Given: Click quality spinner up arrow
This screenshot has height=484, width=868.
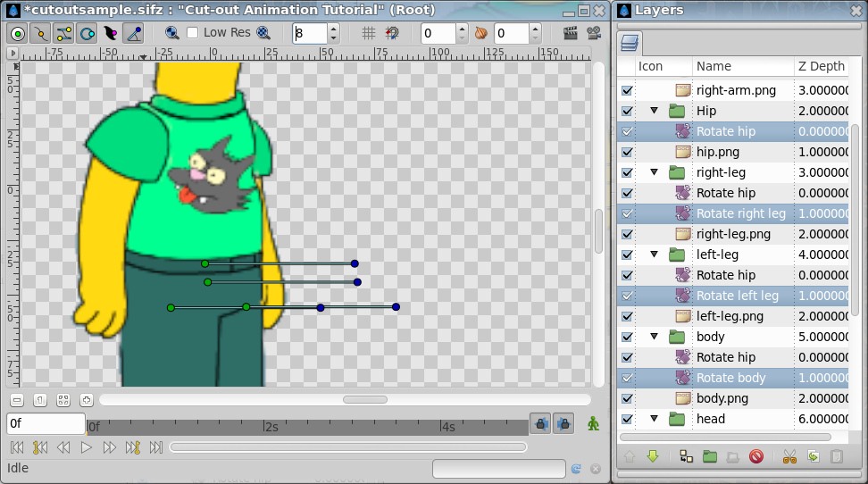Looking at the screenshot, I should (333, 29).
